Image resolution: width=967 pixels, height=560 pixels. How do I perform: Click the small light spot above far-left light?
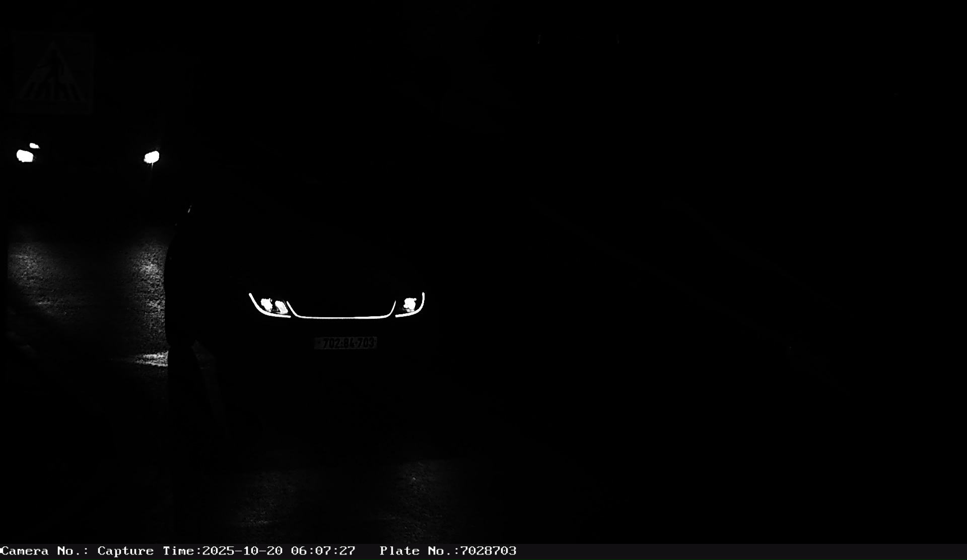point(34,146)
